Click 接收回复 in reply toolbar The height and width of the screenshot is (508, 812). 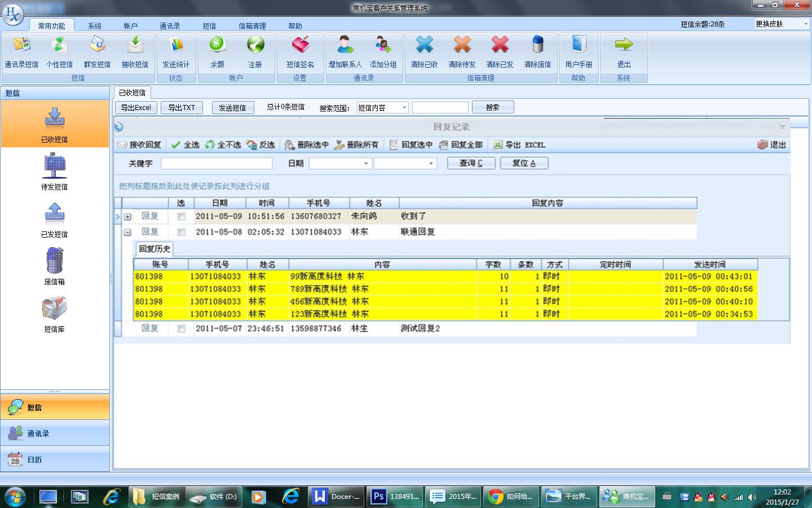tap(139, 145)
